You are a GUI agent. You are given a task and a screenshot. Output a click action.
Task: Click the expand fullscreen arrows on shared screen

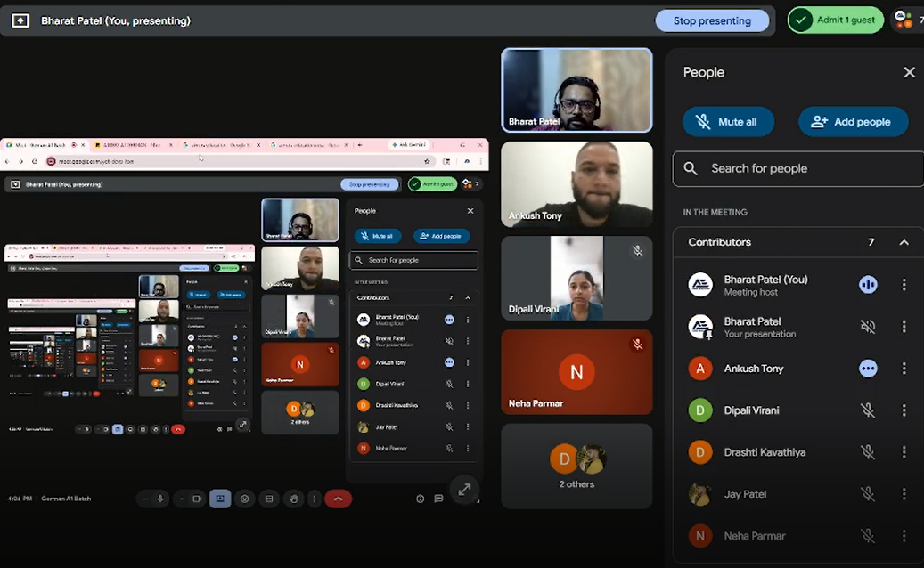point(464,489)
